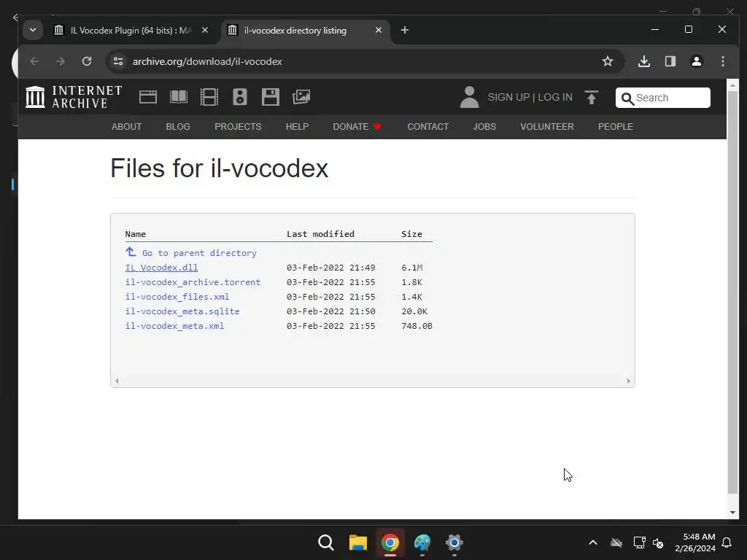Bookmark this page with star icon

coord(608,61)
